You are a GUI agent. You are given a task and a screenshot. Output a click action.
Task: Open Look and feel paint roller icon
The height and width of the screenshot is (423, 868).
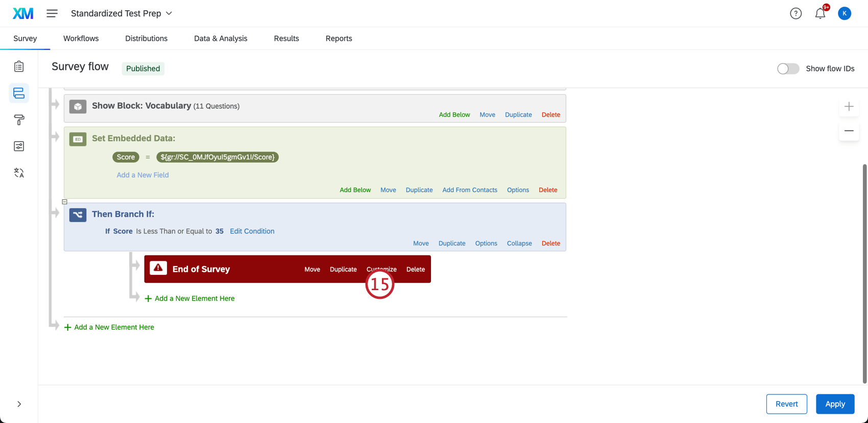19,120
